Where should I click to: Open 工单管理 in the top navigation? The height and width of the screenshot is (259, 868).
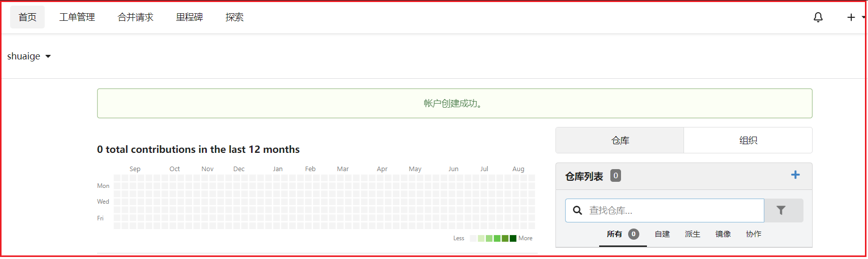point(77,17)
